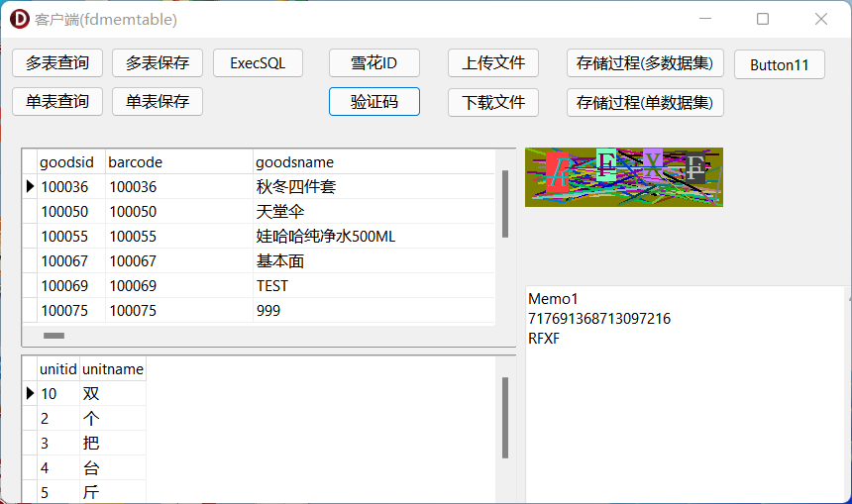The height and width of the screenshot is (504, 852).
Task: Select the goodsname cell TEST
Action: 373,286
